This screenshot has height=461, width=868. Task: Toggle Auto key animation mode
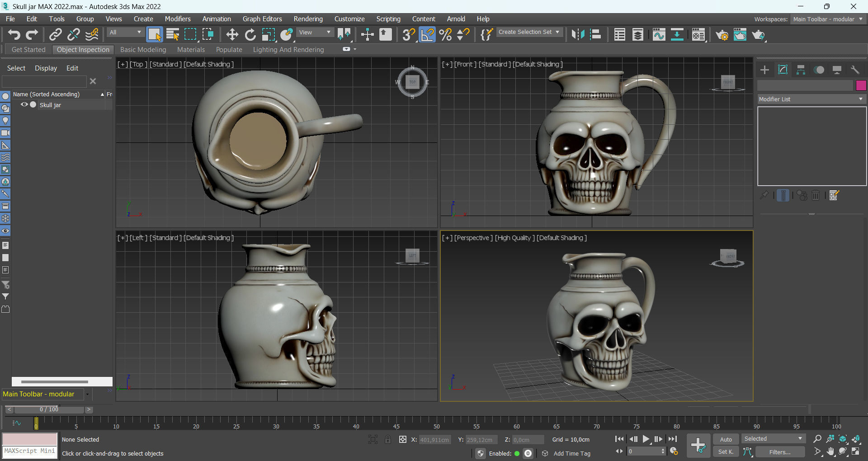726,439
